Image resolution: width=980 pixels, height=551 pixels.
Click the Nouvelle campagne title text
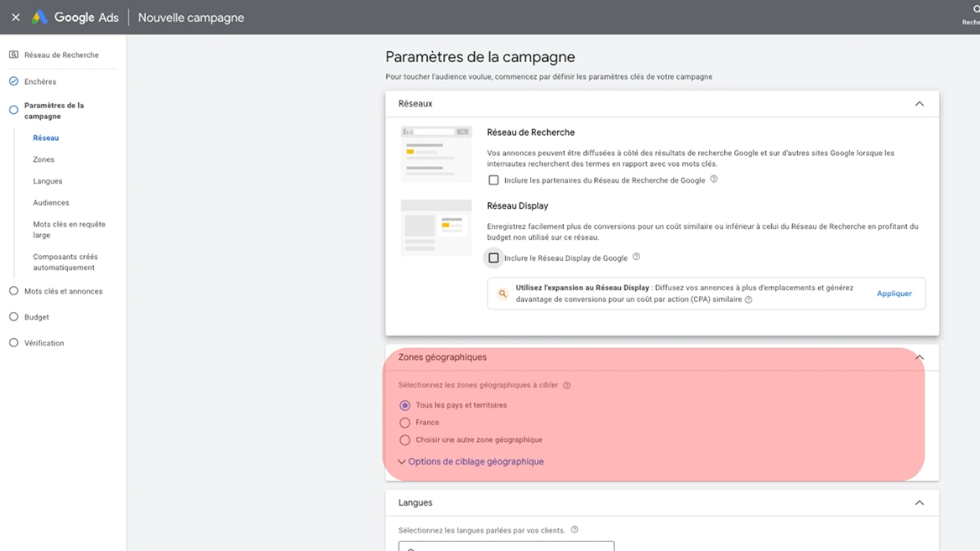191,18
